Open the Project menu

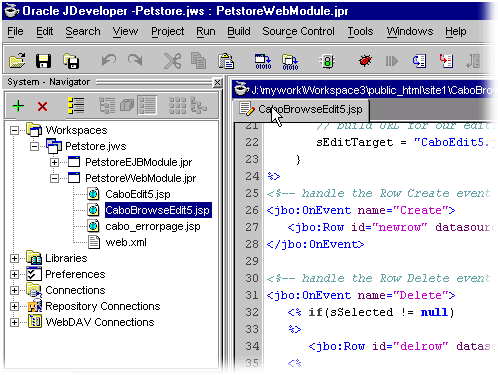click(x=167, y=31)
